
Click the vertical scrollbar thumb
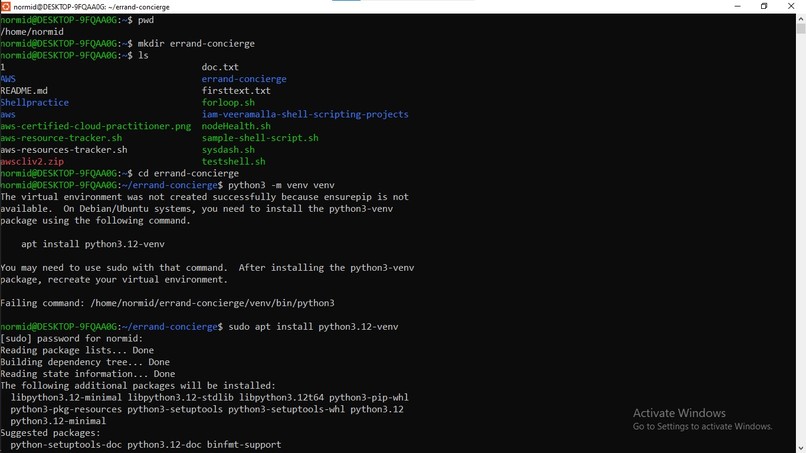coord(801,28)
